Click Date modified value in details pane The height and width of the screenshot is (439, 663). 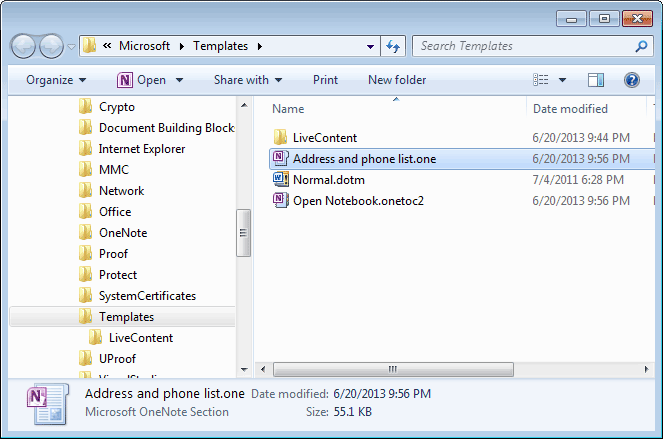[x=382, y=394]
